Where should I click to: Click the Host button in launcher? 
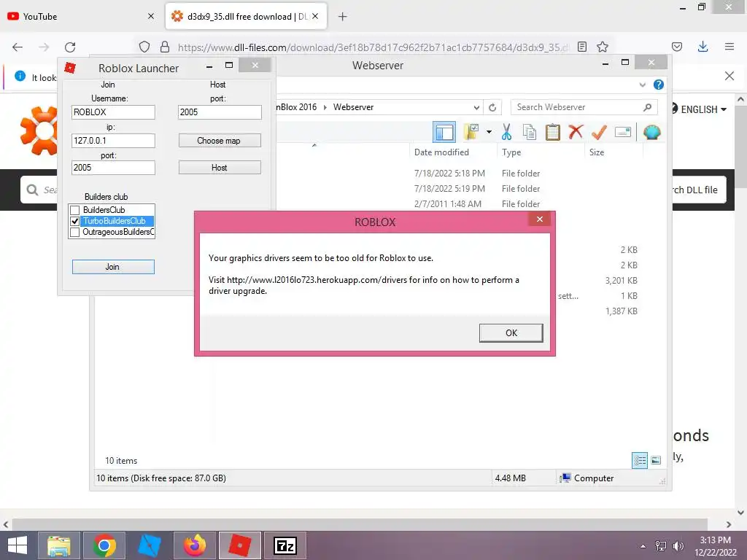pyautogui.click(x=220, y=168)
